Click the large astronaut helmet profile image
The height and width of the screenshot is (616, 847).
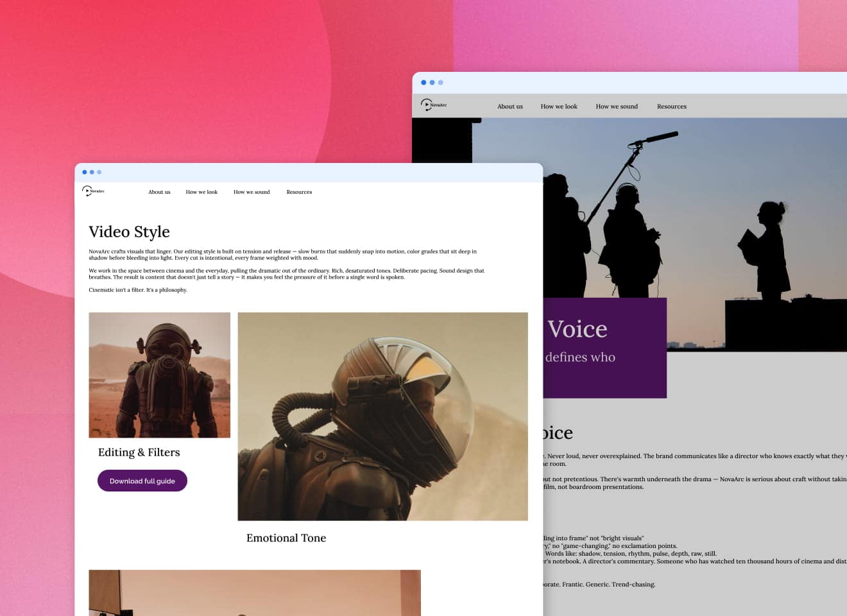382,416
